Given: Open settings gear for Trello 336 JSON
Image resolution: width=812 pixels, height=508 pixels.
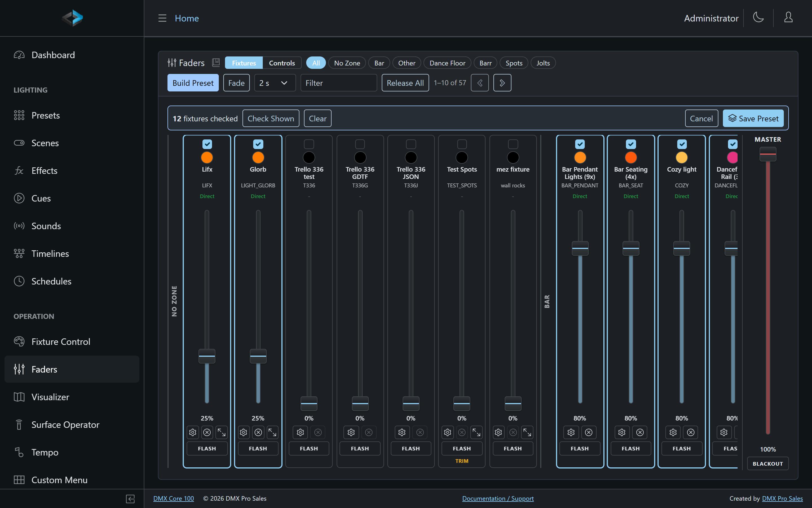Looking at the screenshot, I should [402, 432].
